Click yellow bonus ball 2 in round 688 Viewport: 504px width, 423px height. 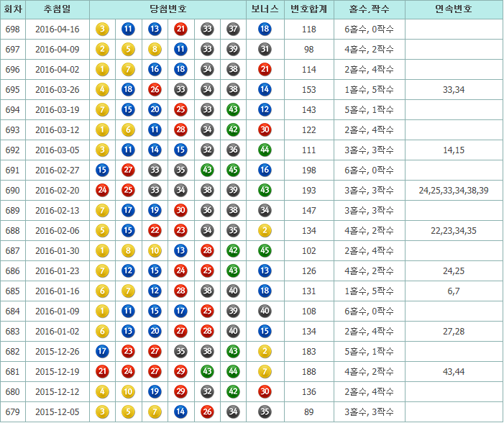pyautogui.click(x=265, y=231)
